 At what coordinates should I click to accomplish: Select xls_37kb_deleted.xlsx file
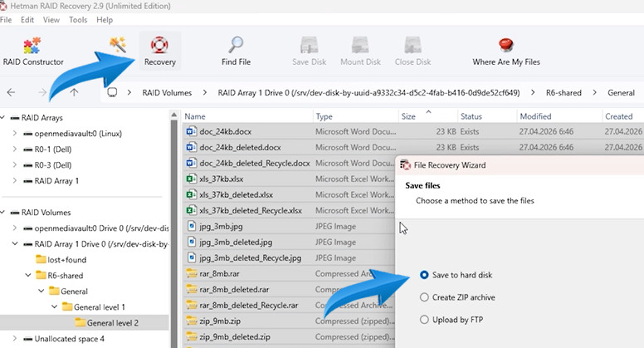point(236,194)
